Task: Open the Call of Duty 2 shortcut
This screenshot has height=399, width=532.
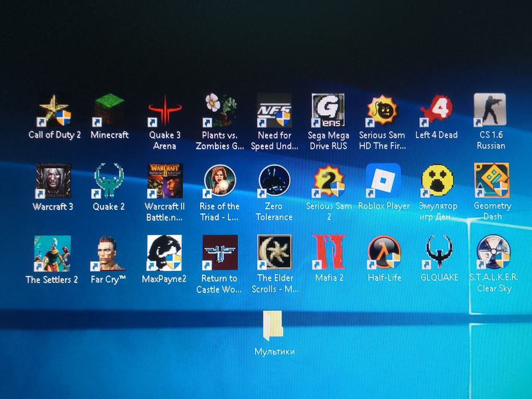Action: coord(55,111)
